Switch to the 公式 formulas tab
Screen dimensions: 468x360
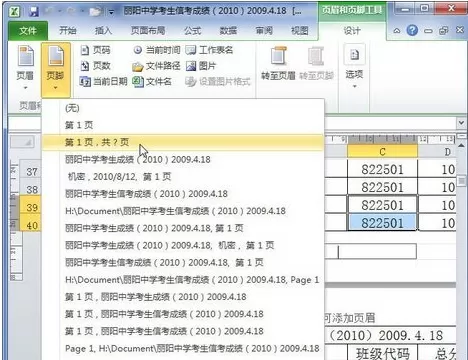(192, 31)
